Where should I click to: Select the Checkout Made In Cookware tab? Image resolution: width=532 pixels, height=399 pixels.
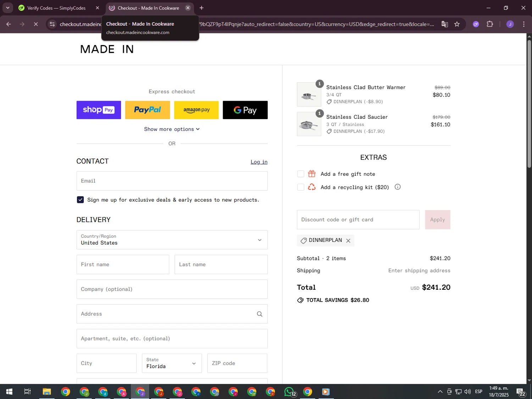pos(148,8)
